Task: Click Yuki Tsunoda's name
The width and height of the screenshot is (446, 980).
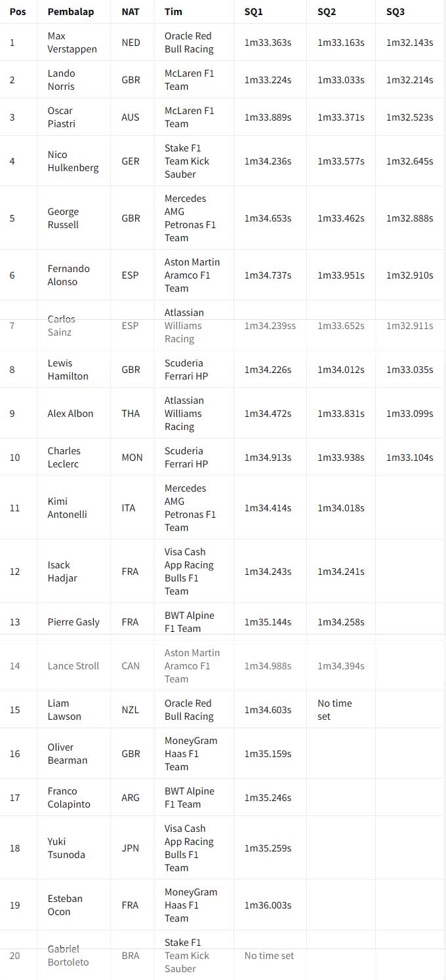Action: (66, 848)
